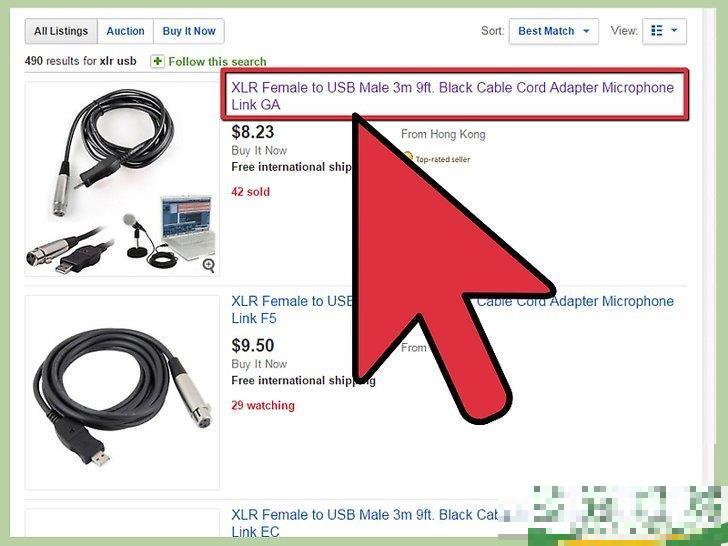Select the All Listings tab
Screen dimensions: 728x546
[x=61, y=31]
